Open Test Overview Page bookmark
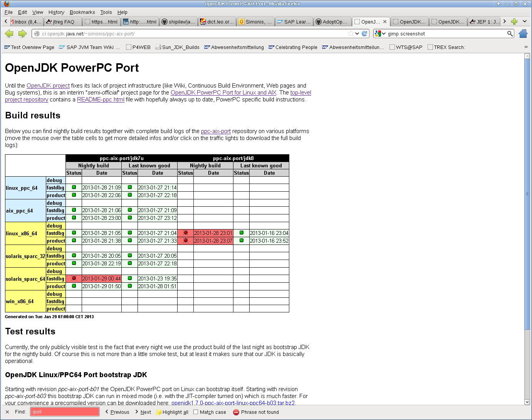532x420 pixels. pyautogui.click(x=29, y=47)
